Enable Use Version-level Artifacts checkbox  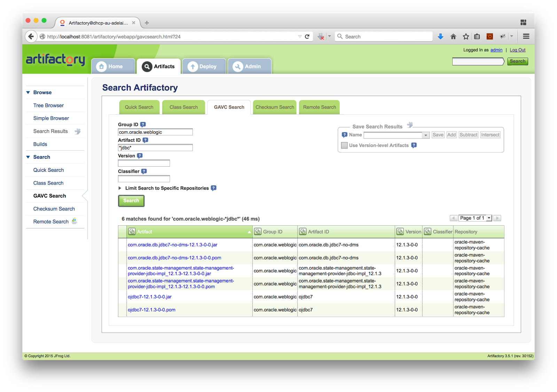pos(344,145)
